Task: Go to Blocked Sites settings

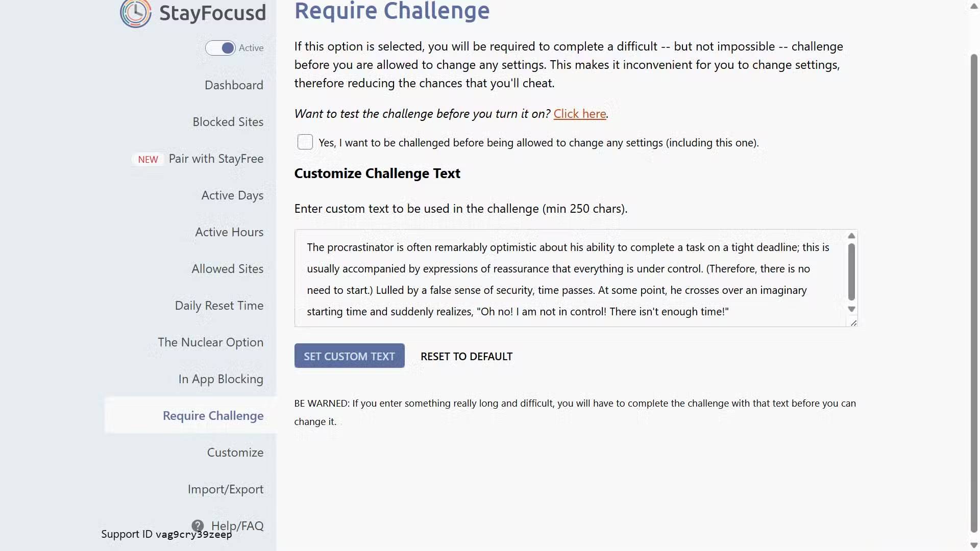Action: [x=228, y=122]
